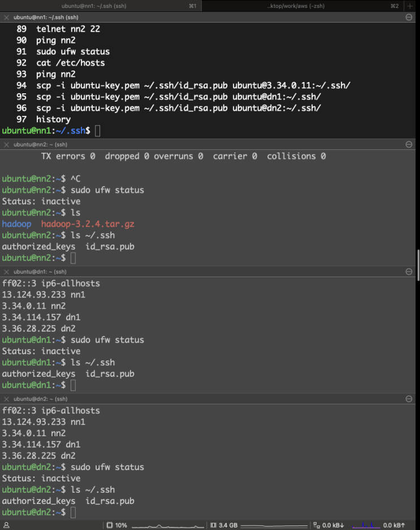Click the scp line targeting ubuntu@dn2
This screenshot has height=530, width=420.
168,108
